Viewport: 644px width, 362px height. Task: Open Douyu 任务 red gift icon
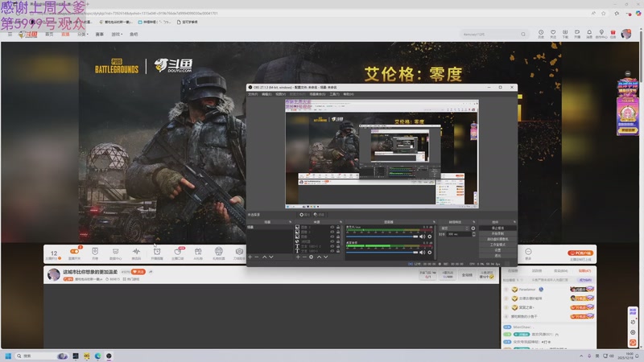tap(613, 34)
